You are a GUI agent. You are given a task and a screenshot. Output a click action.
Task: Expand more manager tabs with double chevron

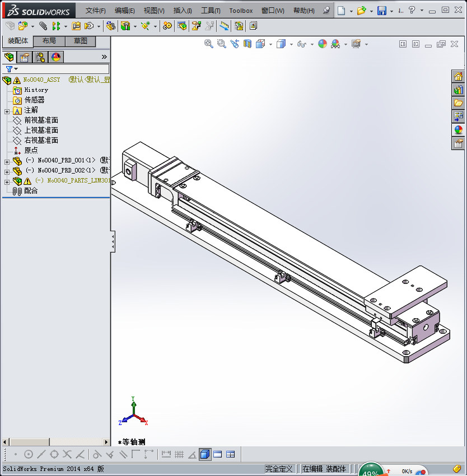[x=104, y=57]
